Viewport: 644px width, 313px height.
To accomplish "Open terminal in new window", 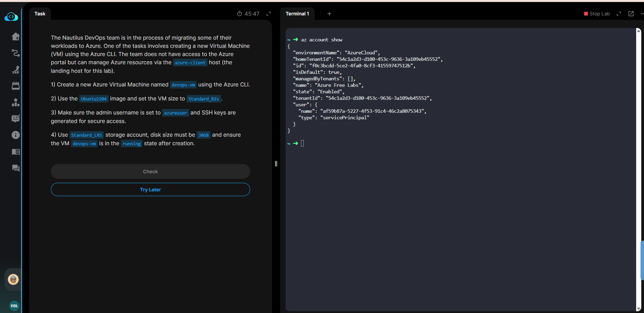I will pos(631,14).
